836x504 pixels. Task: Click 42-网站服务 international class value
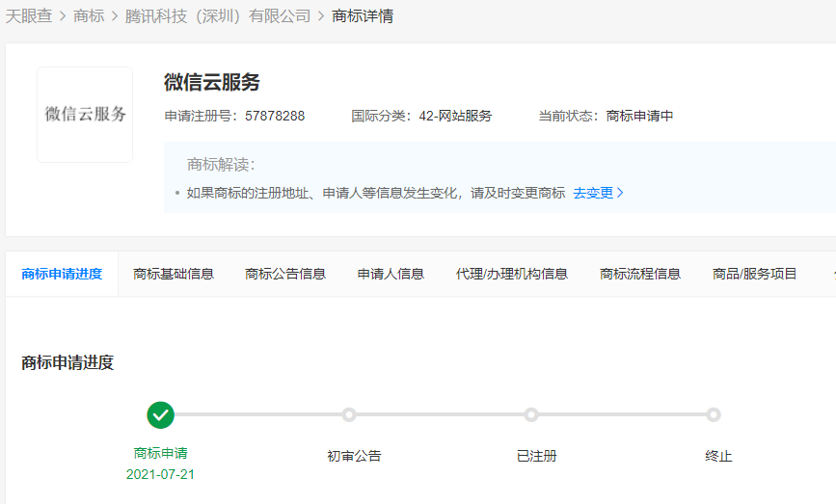click(455, 116)
